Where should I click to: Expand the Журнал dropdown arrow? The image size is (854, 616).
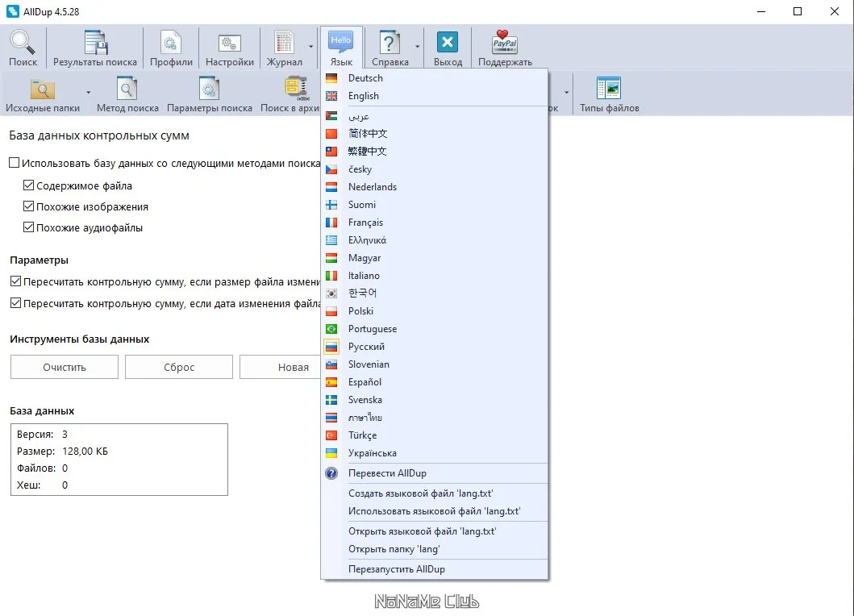pos(311,47)
